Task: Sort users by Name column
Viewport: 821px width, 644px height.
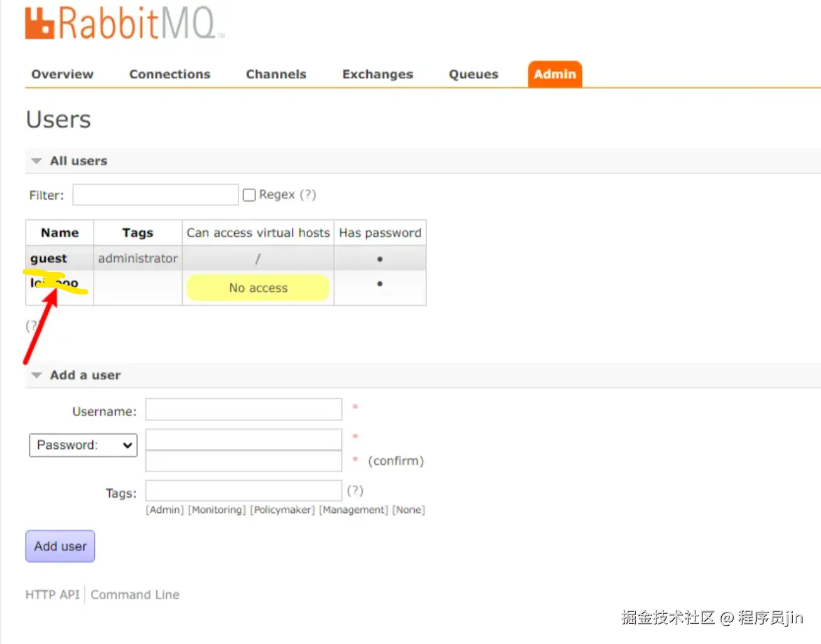Action: 60,233
